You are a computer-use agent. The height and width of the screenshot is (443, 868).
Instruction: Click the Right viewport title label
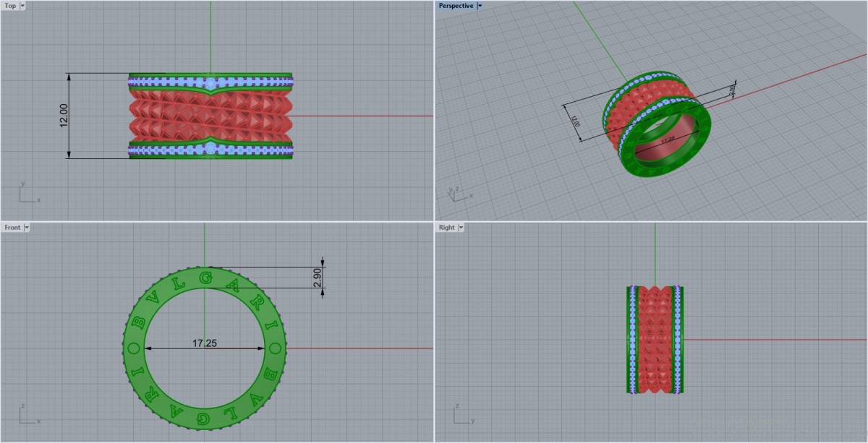click(x=447, y=228)
